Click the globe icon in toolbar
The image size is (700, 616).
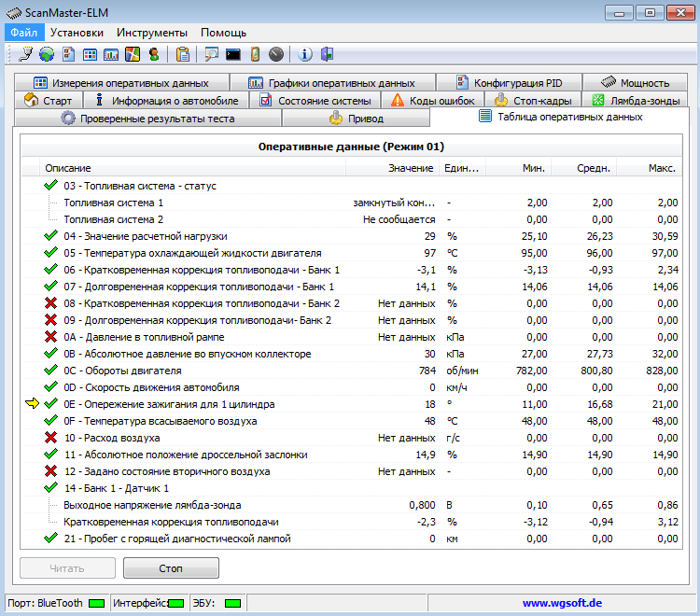tap(46, 54)
